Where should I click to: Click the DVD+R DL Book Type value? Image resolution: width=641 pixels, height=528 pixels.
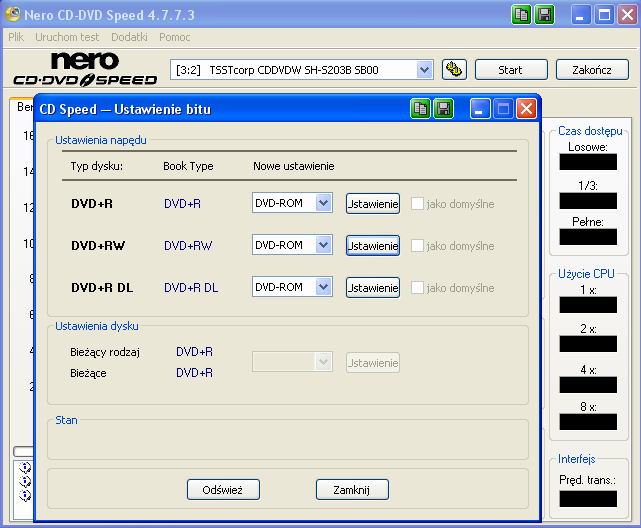pyautogui.click(x=191, y=288)
